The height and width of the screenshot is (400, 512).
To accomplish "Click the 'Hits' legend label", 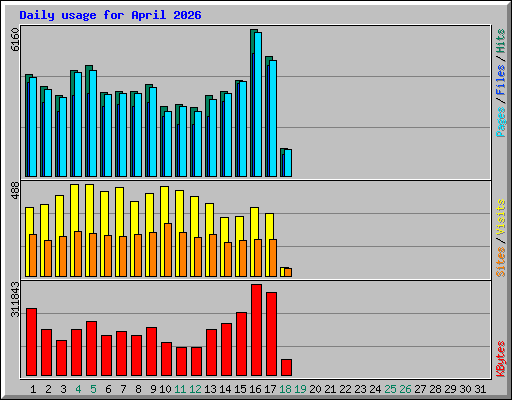I will 501,41.
